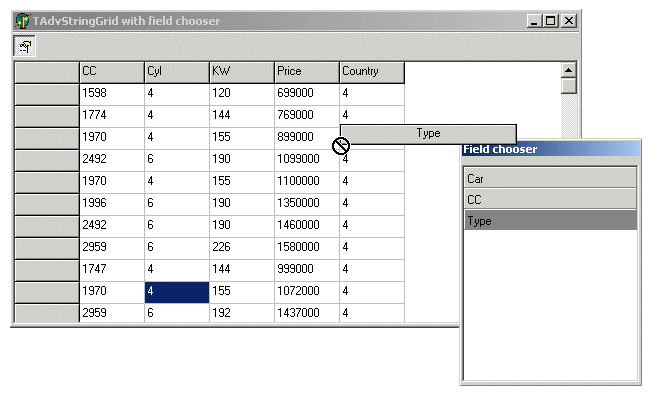
Task: Click the Price column header
Action: 307,72
